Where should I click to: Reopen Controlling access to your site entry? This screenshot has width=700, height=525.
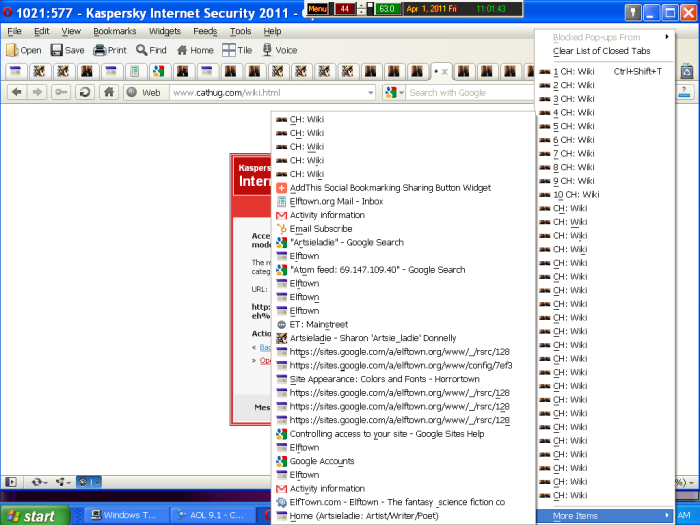pyautogui.click(x=404, y=434)
